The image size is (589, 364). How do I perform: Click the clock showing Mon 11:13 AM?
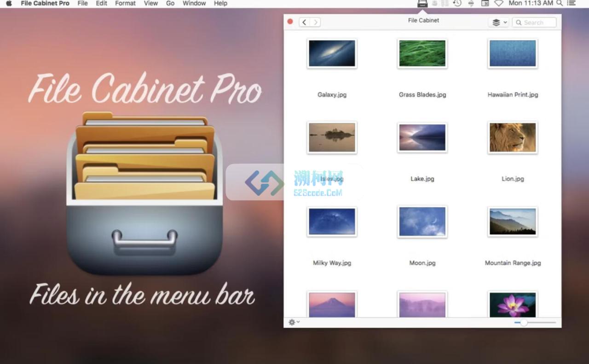point(531,3)
